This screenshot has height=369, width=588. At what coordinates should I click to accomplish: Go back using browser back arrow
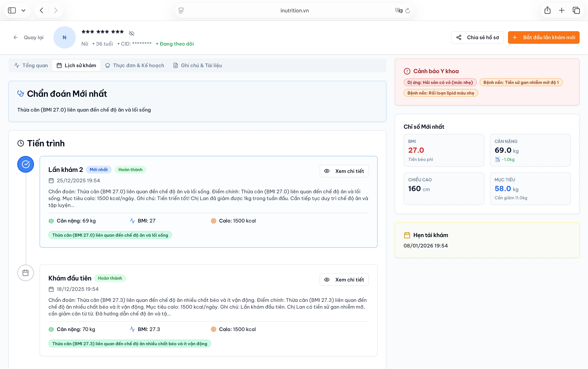click(x=42, y=10)
